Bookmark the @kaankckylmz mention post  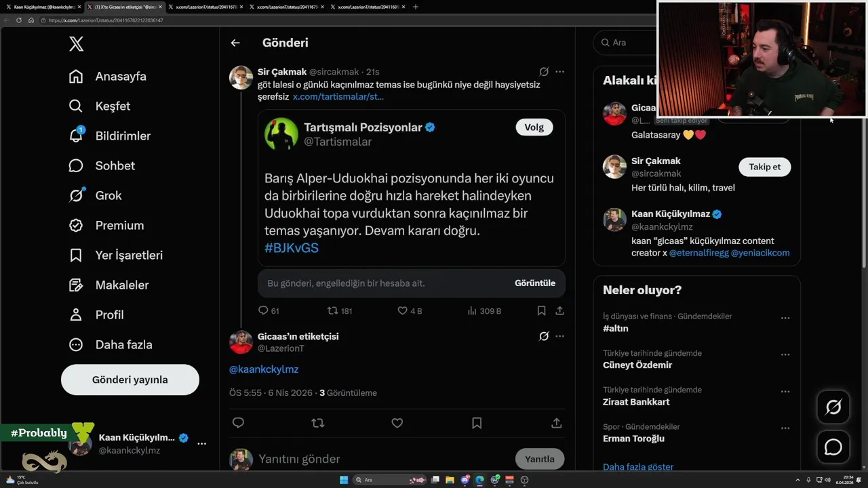tap(477, 423)
